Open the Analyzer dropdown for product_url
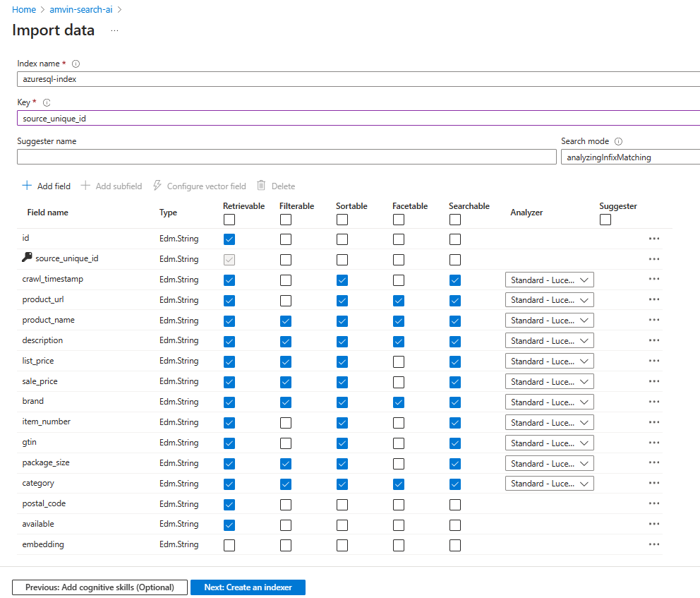 (x=550, y=300)
